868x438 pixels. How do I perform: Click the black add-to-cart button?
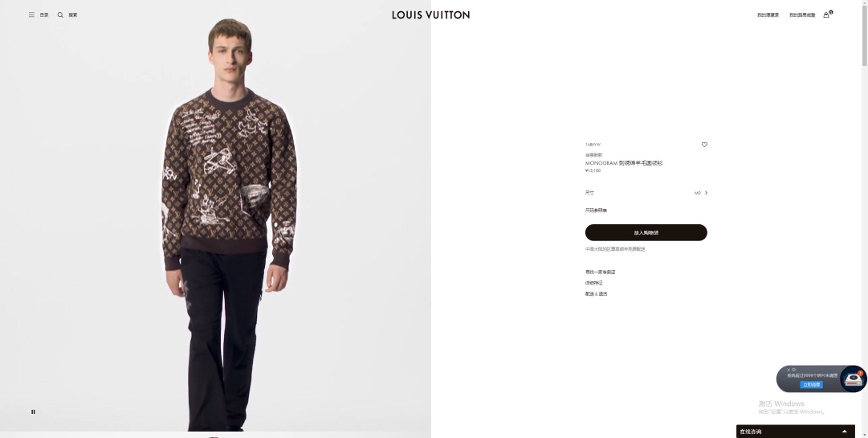646,232
